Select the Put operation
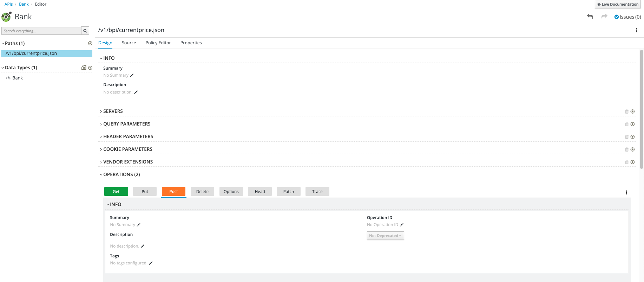 point(145,192)
